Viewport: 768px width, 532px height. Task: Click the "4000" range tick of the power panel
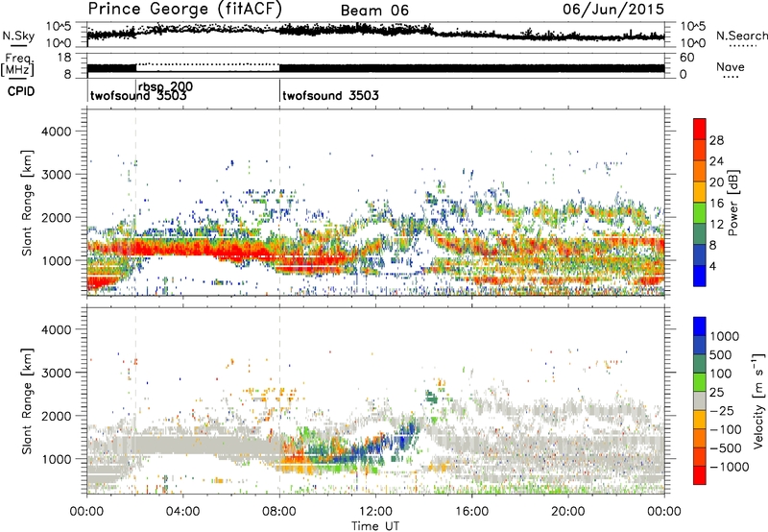(x=56, y=132)
